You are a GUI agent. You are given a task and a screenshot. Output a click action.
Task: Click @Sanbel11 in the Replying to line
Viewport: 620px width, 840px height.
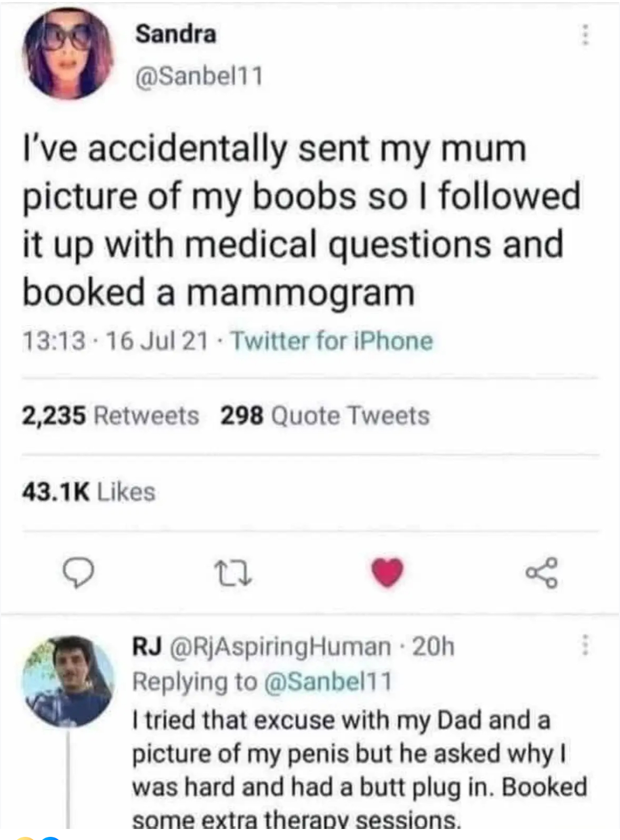click(x=327, y=682)
